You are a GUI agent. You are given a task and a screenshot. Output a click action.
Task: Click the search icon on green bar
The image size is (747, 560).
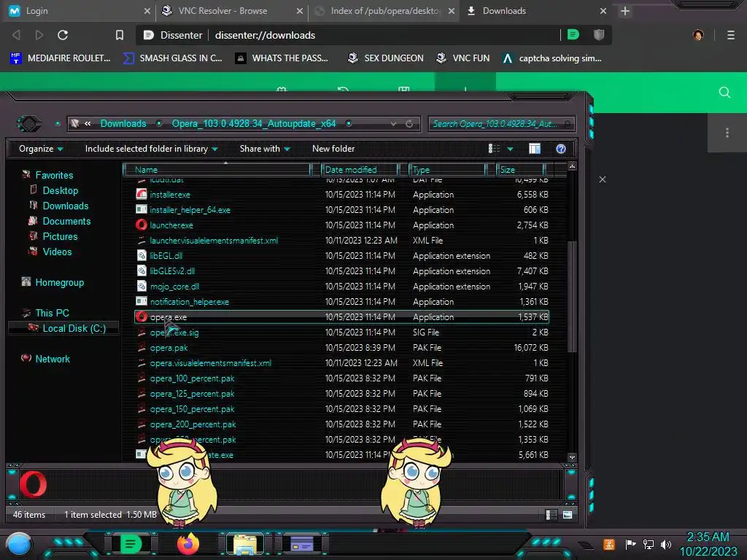click(724, 93)
